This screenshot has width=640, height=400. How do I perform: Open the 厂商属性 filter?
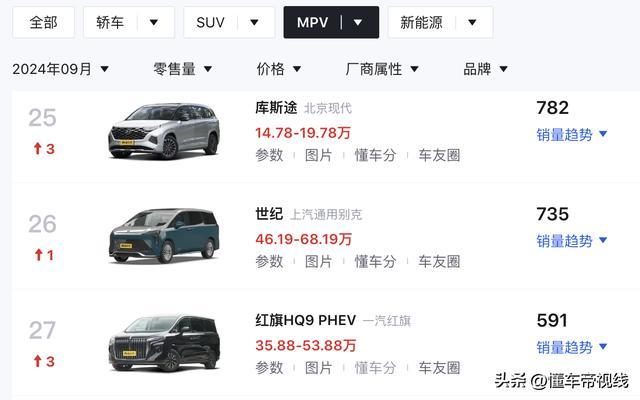[382, 69]
